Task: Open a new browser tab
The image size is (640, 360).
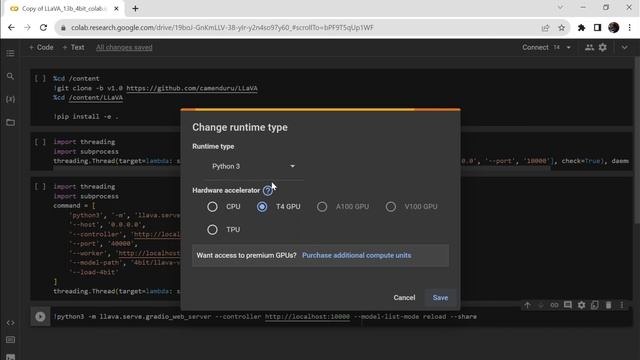Action: 136,8
